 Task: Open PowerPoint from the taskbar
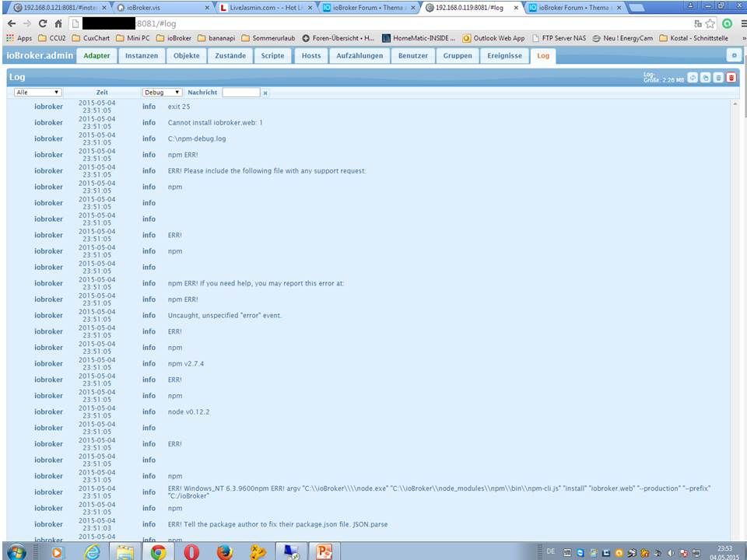tap(324, 552)
